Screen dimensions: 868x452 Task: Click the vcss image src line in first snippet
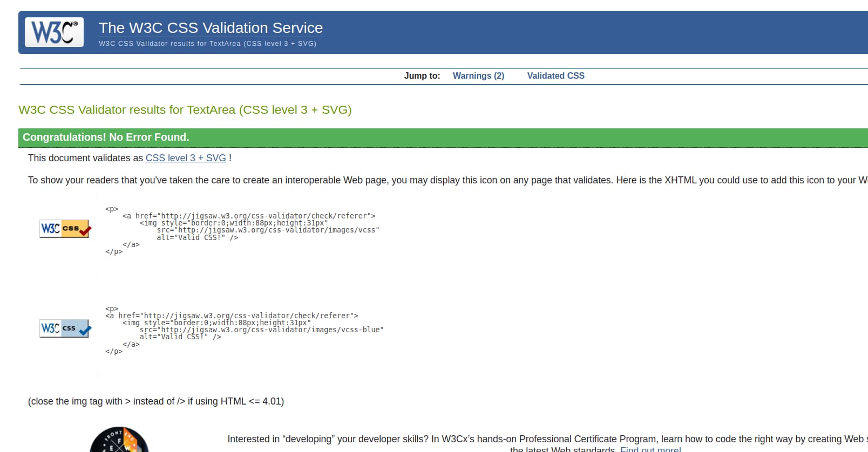[268, 230]
